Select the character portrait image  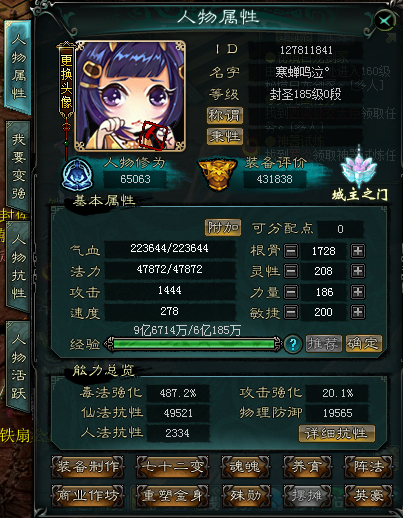click(131, 96)
